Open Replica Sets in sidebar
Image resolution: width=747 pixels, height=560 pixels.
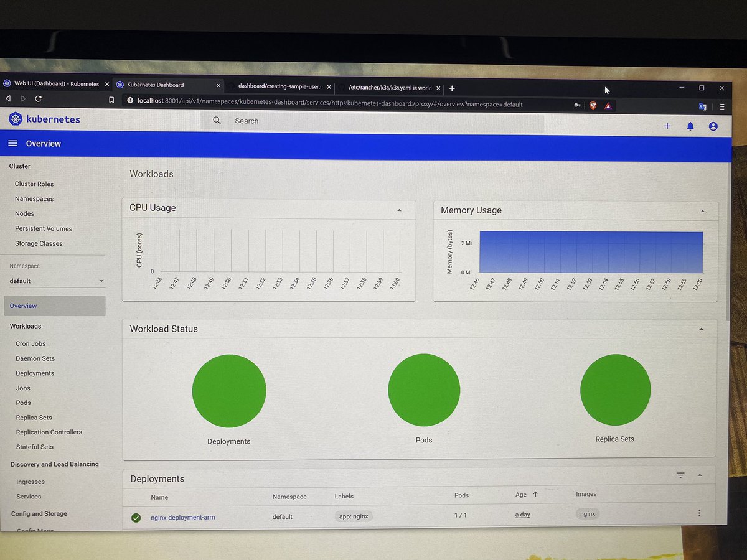(34, 418)
